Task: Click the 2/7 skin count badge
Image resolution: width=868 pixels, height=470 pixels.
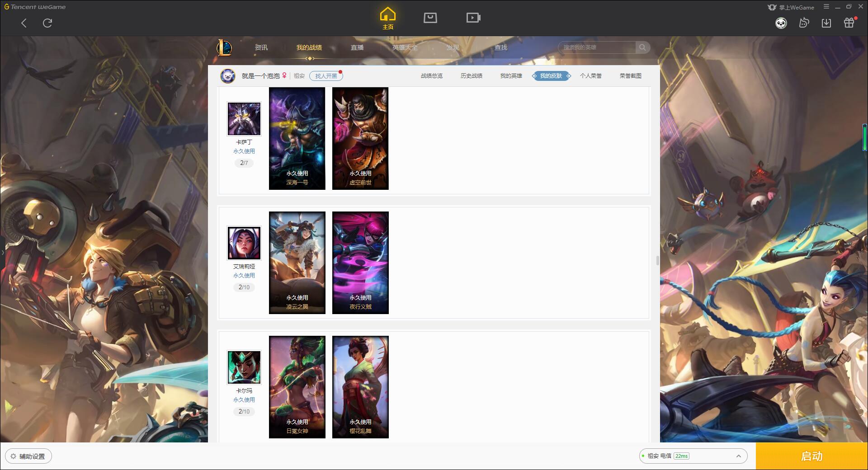Action: pyautogui.click(x=244, y=163)
